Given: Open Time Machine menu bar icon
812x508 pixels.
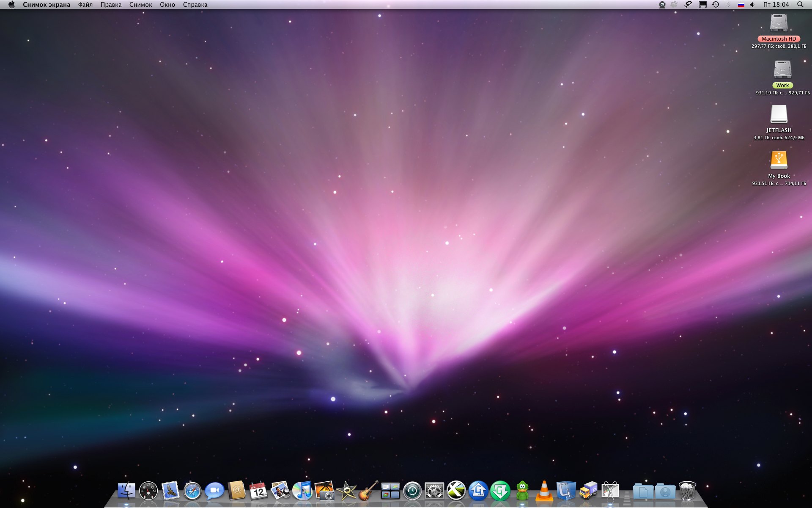Looking at the screenshot, I should point(716,5).
